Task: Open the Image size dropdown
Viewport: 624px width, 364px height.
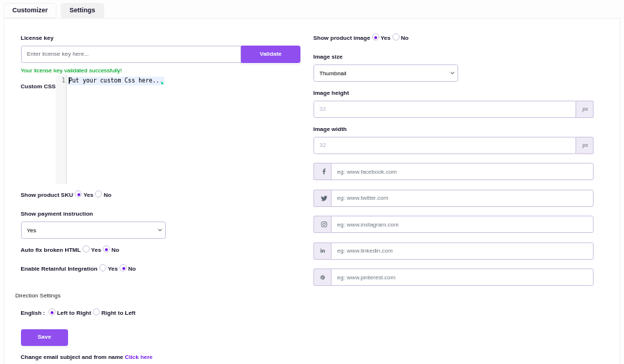Action: 385,73
